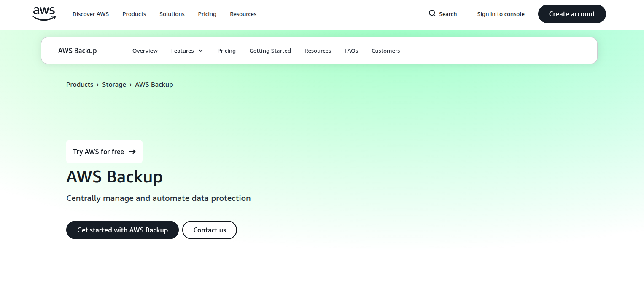The width and height of the screenshot is (644, 283).
Task: Go to the Getting Started tab
Action: coord(270,51)
